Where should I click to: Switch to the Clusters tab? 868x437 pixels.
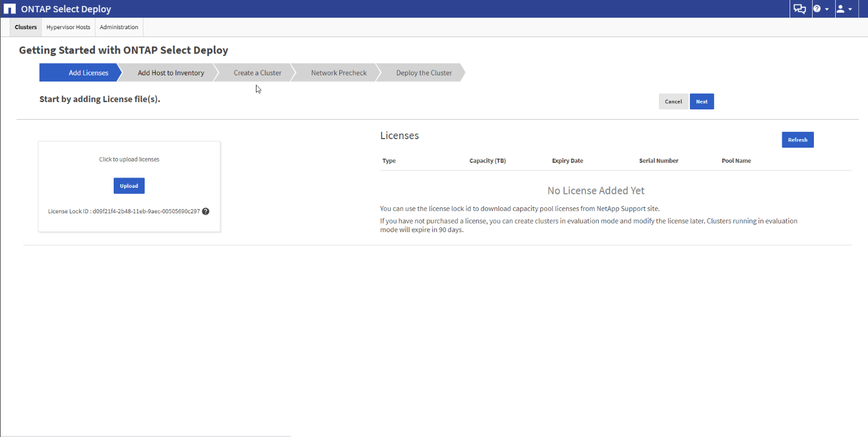tap(26, 27)
